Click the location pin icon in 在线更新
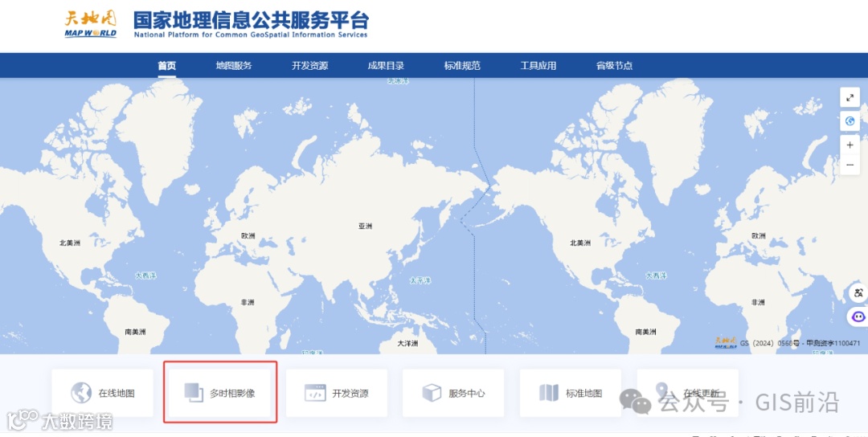 click(x=661, y=390)
